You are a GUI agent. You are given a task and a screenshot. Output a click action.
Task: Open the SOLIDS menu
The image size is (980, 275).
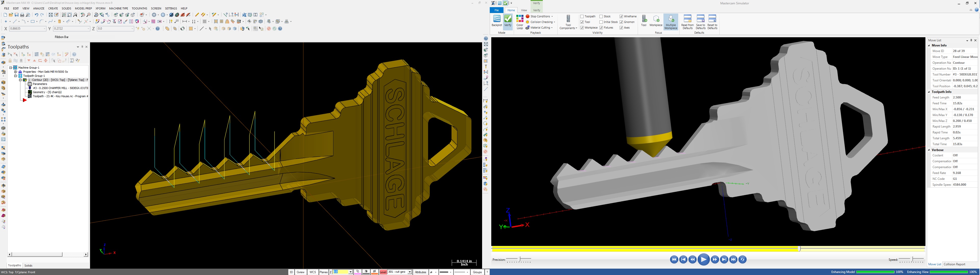[x=66, y=8]
